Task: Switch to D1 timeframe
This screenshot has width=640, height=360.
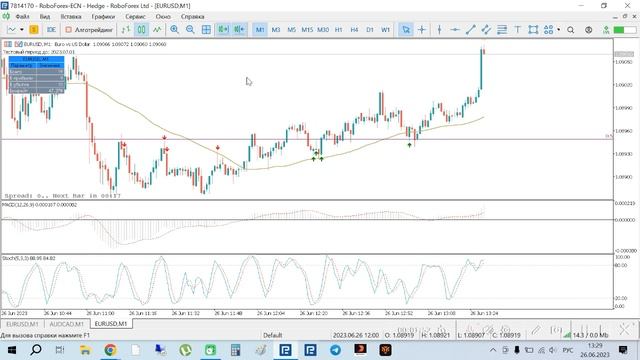Action: [370, 30]
